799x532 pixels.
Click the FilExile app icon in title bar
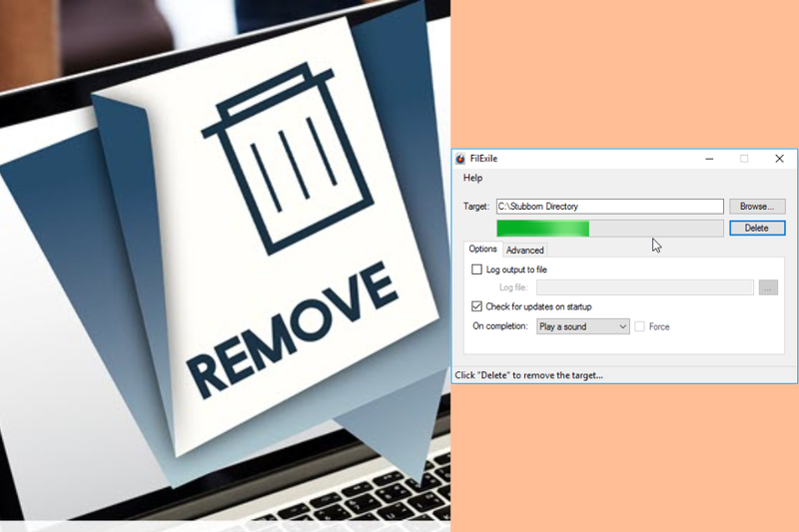pos(460,159)
